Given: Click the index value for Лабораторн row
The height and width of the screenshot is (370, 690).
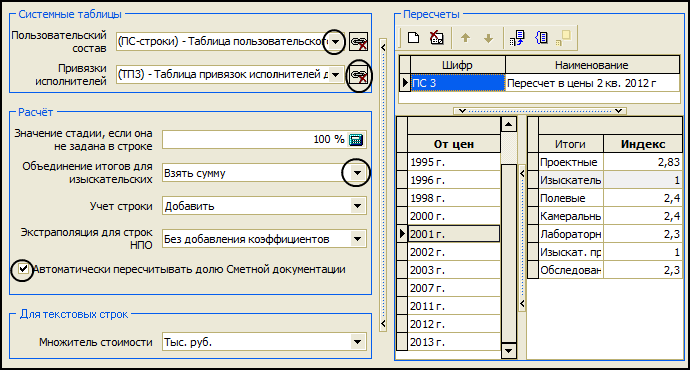Looking at the screenshot, I should (642, 234).
